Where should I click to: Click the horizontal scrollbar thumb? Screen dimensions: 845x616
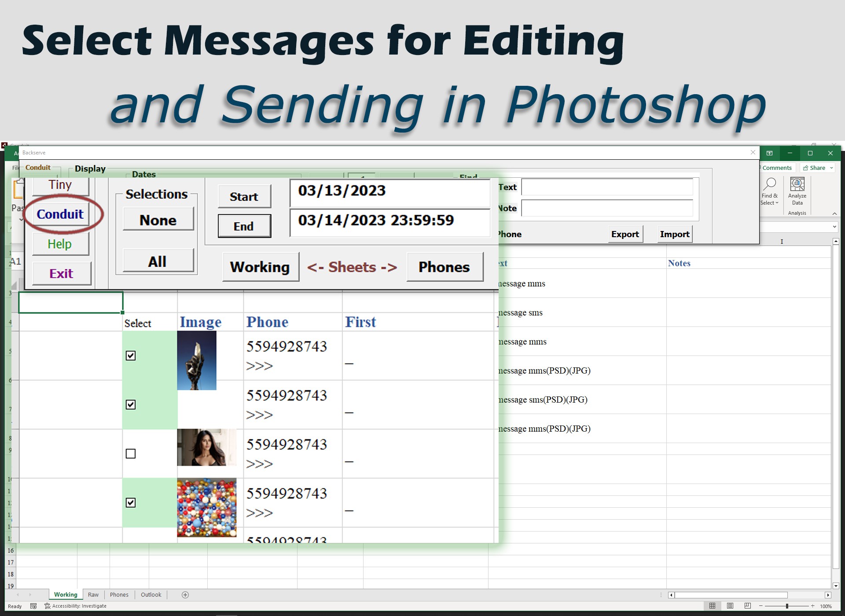click(x=731, y=595)
